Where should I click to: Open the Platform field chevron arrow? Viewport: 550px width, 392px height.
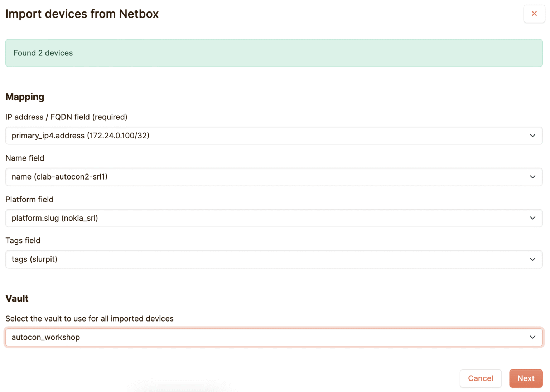[x=532, y=218]
